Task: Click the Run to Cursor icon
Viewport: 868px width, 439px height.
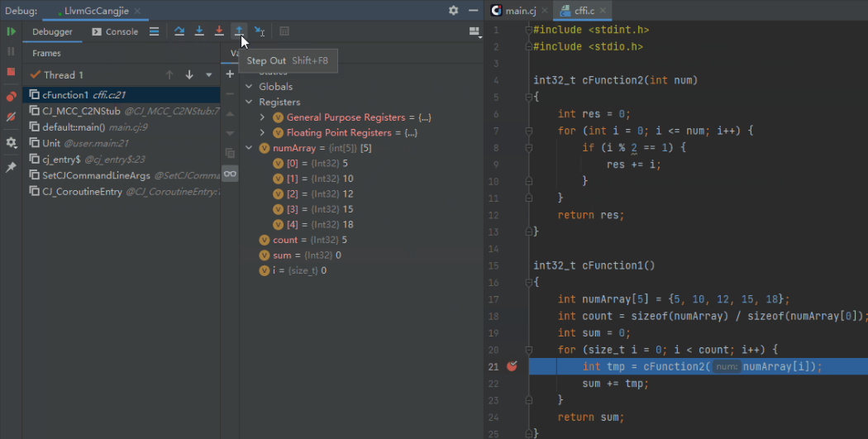Action: coord(260,31)
